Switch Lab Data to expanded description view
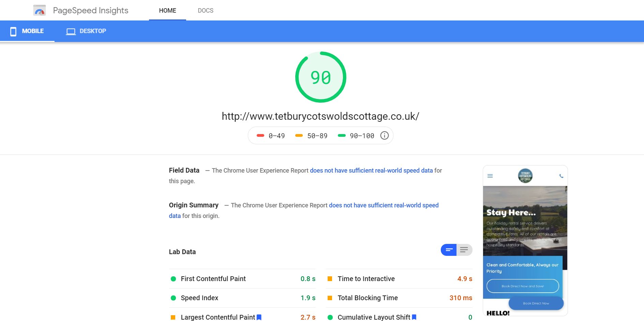The image size is (644, 321). (464, 250)
